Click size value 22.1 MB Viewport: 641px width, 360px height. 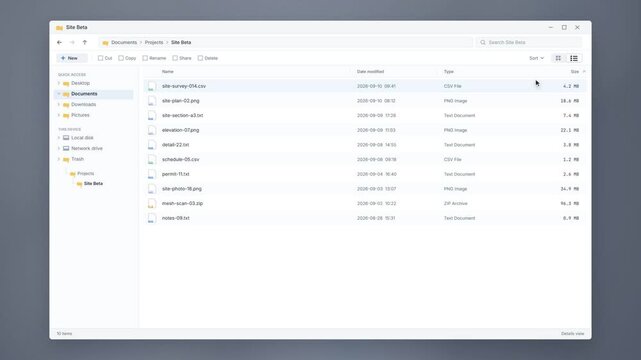point(569,130)
